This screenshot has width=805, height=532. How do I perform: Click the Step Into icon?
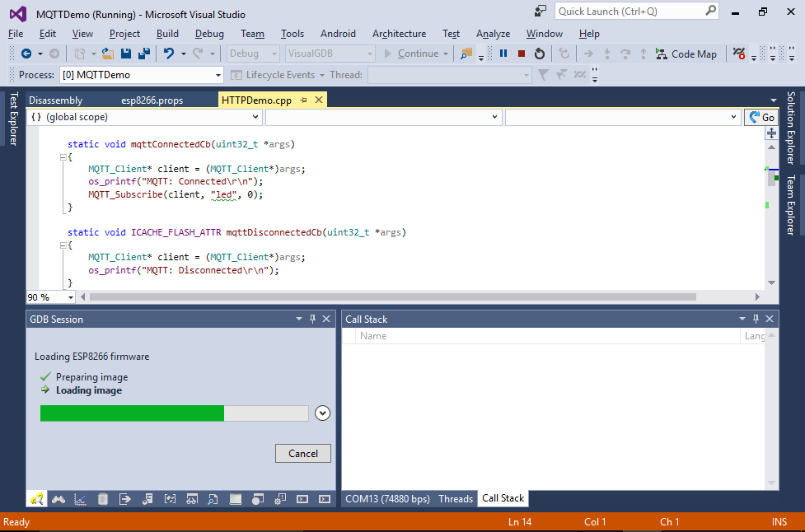coord(606,54)
